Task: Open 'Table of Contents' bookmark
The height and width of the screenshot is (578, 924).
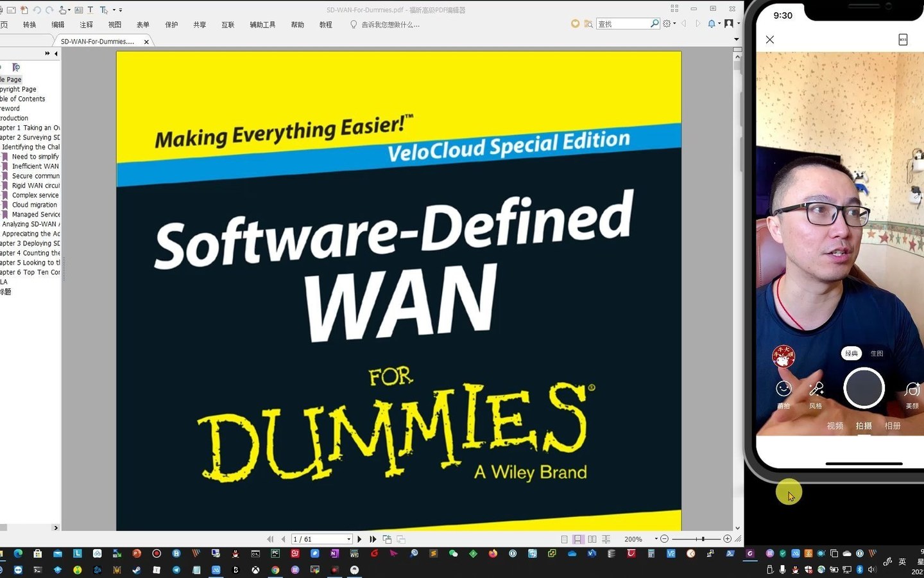Action: (x=22, y=99)
